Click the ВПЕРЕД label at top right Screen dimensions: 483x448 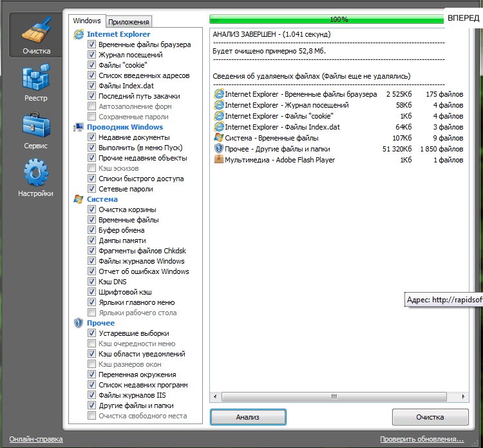(463, 18)
